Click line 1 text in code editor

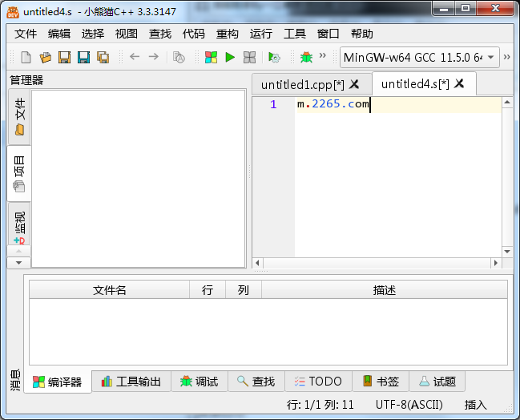coord(333,104)
